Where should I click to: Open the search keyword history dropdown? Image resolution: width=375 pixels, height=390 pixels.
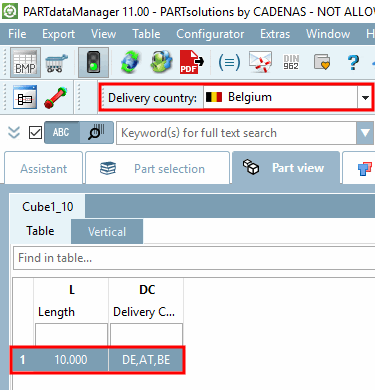click(365, 133)
